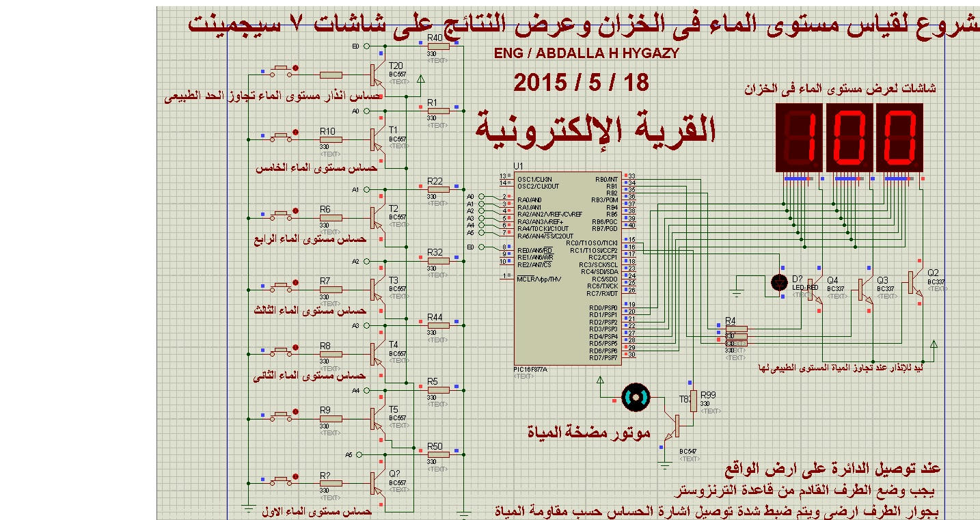
Task: Select transistor T3 BC557
Action: pyautogui.click(x=377, y=289)
